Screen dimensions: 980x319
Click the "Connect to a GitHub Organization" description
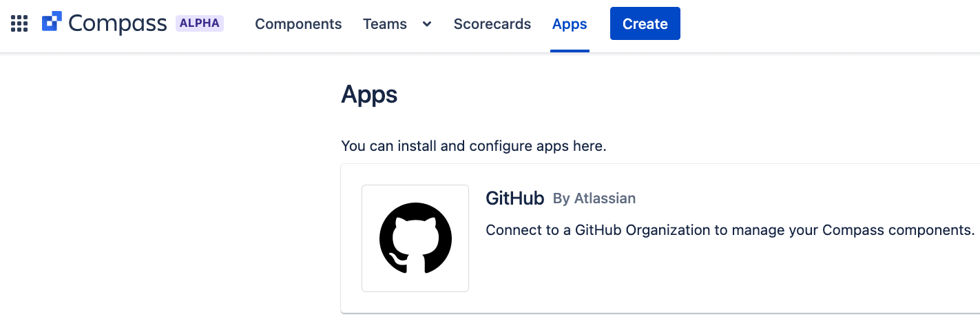click(730, 230)
